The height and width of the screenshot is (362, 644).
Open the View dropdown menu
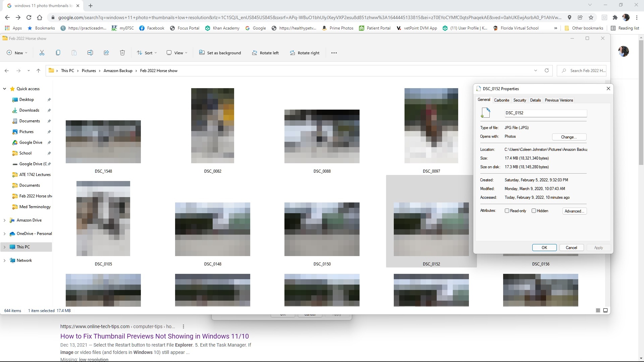(x=177, y=53)
